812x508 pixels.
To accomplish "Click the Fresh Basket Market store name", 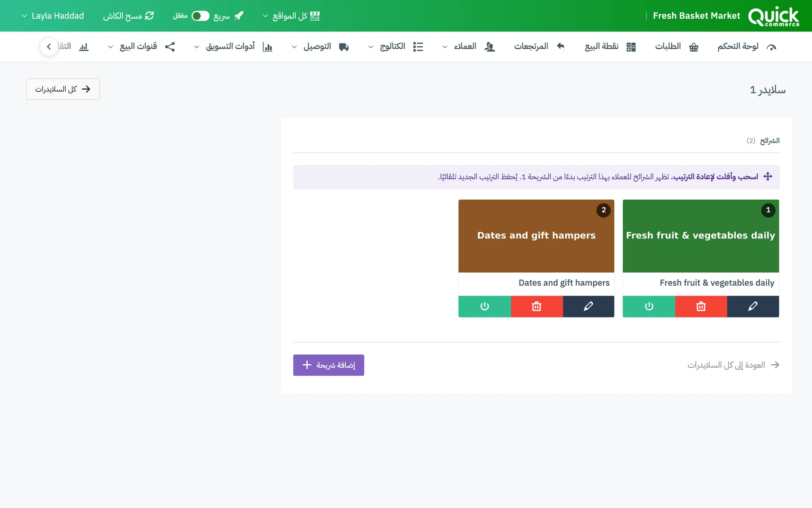I will tap(696, 16).
